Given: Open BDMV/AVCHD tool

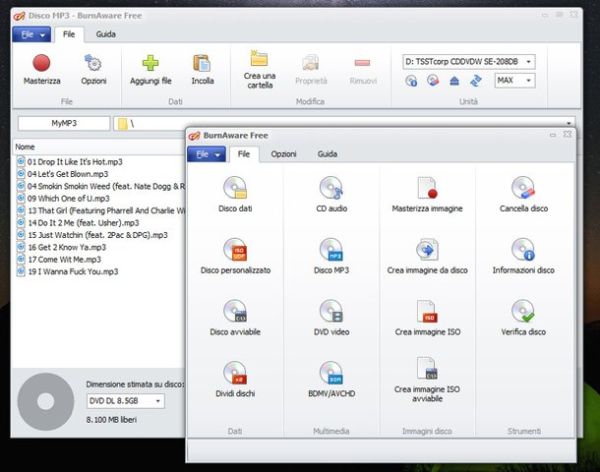Looking at the screenshot, I should click(x=331, y=379).
